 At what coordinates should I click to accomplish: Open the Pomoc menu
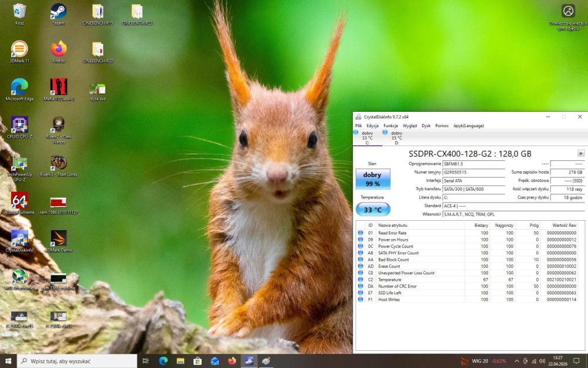tap(442, 126)
